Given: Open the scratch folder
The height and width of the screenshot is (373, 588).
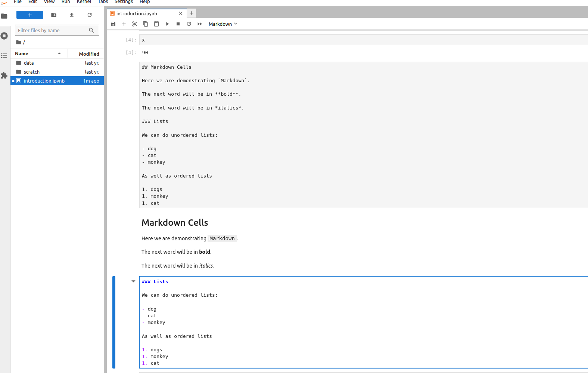Looking at the screenshot, I should [32, 72].
